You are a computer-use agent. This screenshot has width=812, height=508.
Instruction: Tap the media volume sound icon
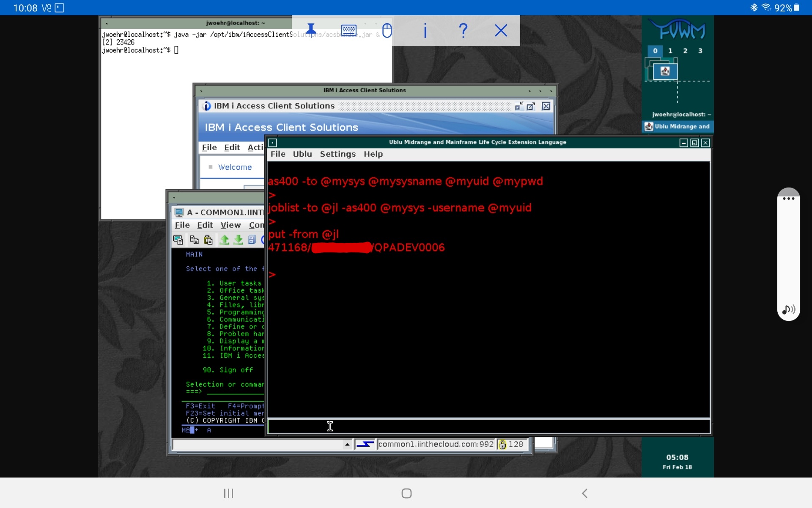(788, 310)
